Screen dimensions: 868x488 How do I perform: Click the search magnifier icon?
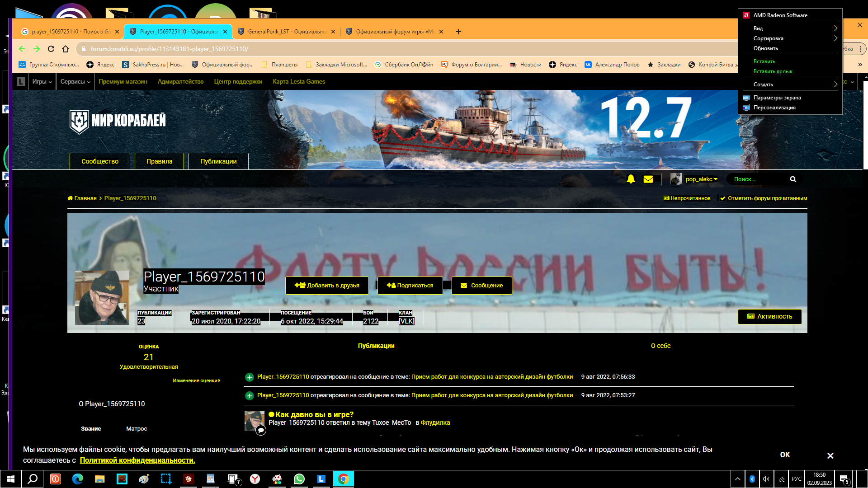point(793,179)
